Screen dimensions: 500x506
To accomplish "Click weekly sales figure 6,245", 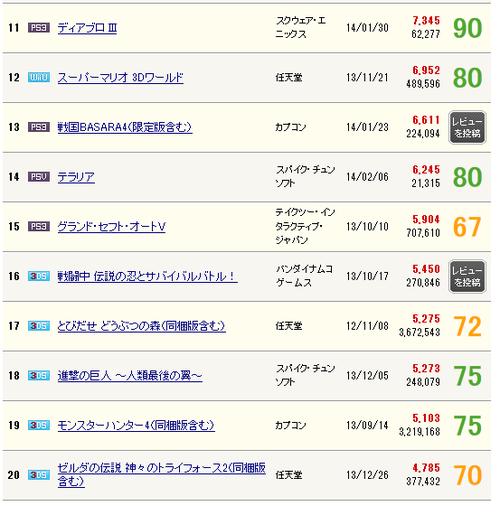I will tap(426, 170).
